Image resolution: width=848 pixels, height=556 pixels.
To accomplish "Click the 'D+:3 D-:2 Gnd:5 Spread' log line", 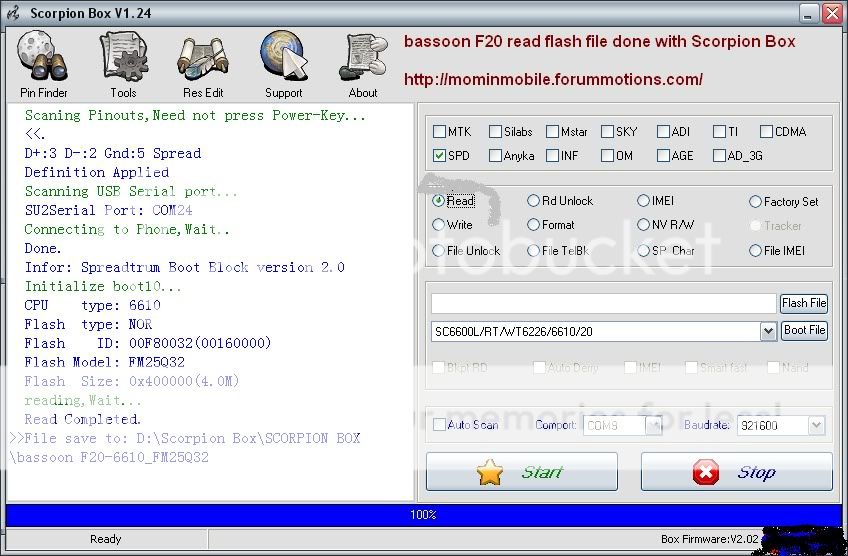I will 112,153.
